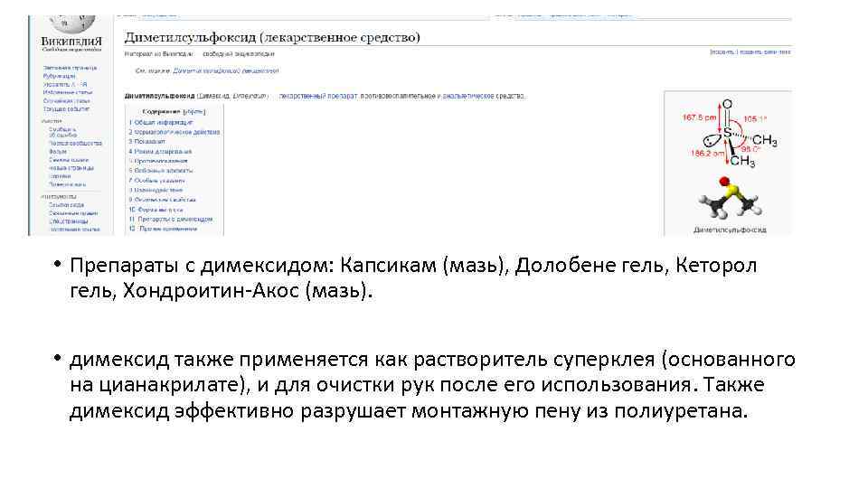Jump to contents item 10 Форма выпуска
This screenshot has height=488, width=868.
click(156, 210)
